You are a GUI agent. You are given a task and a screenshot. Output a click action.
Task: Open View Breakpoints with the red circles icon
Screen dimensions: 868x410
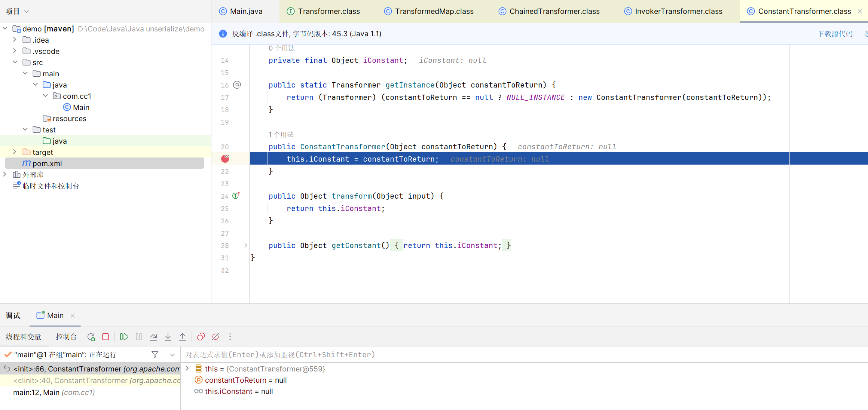click(x=201, y=337)
